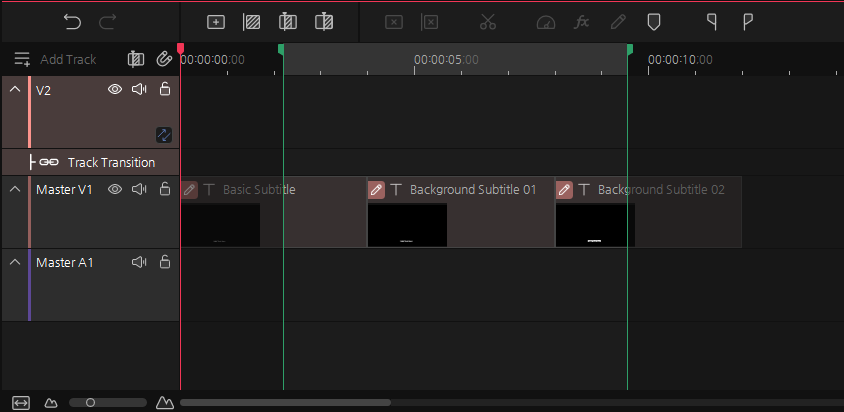Viewport: 844px width, 412px height.
Task: Click the timeline zoom slider handle
Action: (x=90, y=402)
